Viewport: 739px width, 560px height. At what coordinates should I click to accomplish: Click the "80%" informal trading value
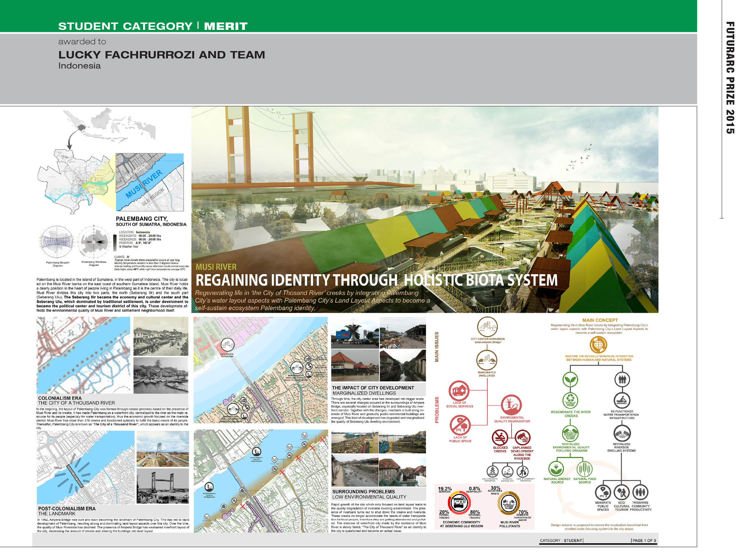point(475,512)
